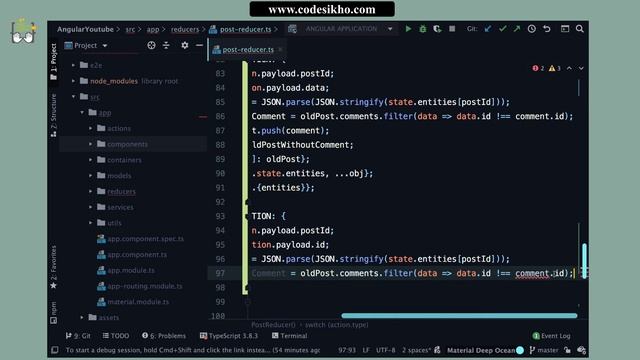The height and width of the screenshot is (360, 640).
Task: Toggle the Project side tool window tab
Action: [x=54, y=62]
